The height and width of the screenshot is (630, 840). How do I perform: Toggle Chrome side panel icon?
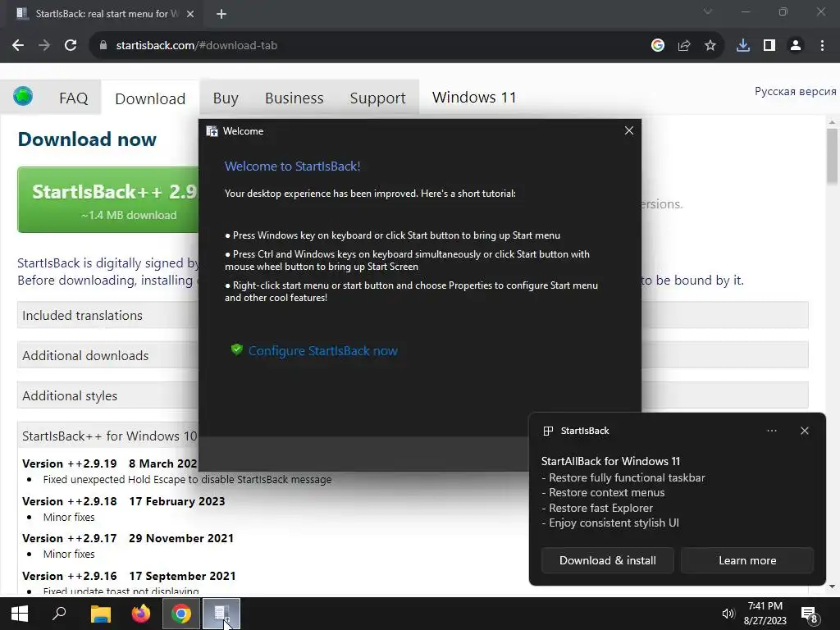tap(769, 46)
